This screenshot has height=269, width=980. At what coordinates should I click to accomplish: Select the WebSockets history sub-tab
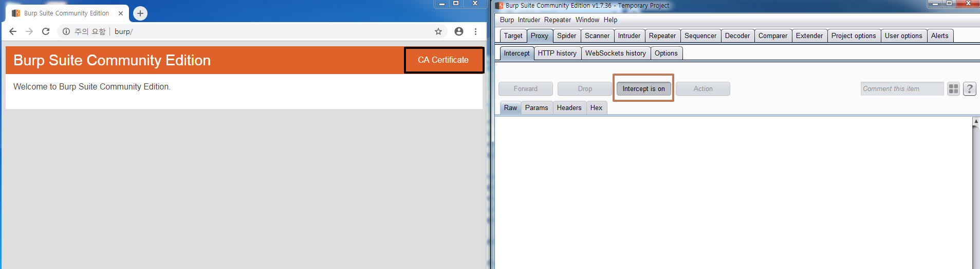(616, 53)
